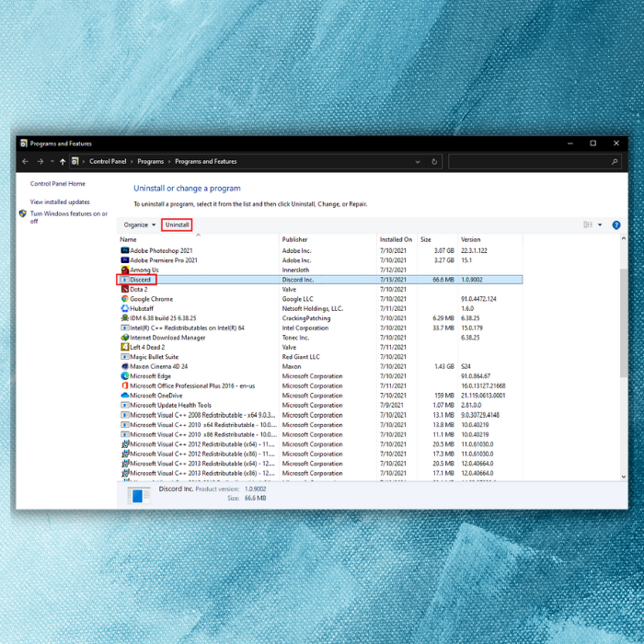Click the Microsoft Edge icon
Image resolution: width=644 pixels, height=644 pixels.
click(x=125, y=375)
